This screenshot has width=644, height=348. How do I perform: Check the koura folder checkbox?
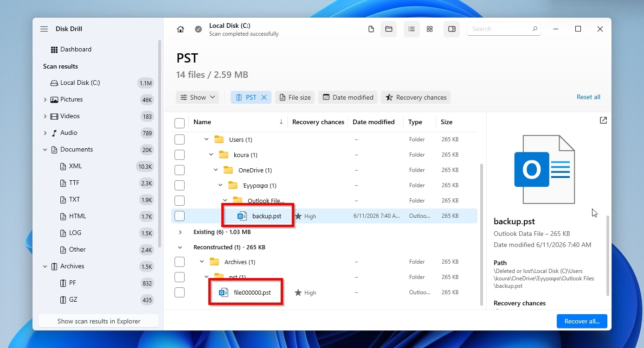[x=180, y=155]
